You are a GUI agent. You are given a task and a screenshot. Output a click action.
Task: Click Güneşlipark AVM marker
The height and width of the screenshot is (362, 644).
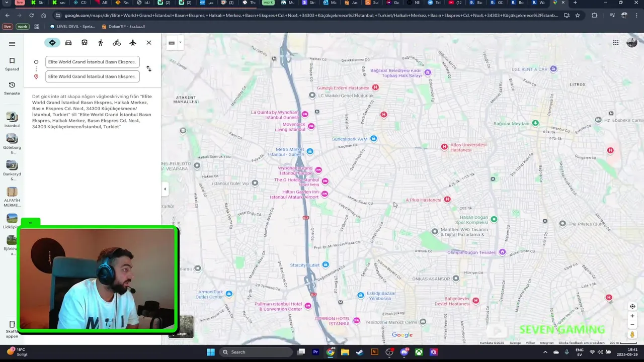coord(373,139)
